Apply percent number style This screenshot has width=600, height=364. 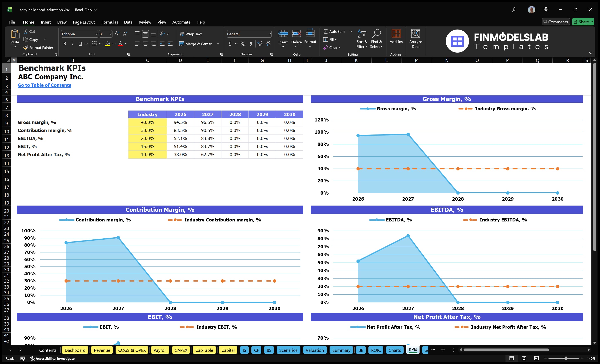(243, 44)
